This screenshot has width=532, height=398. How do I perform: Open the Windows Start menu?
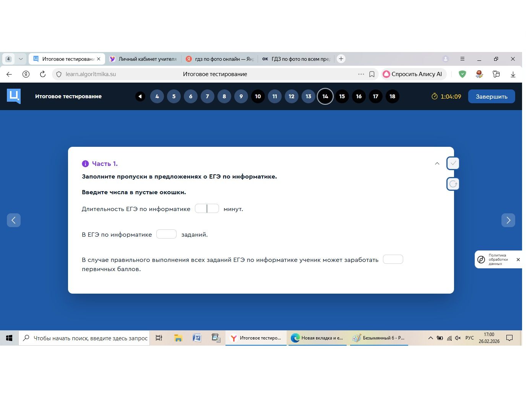(x=9, y=338)
